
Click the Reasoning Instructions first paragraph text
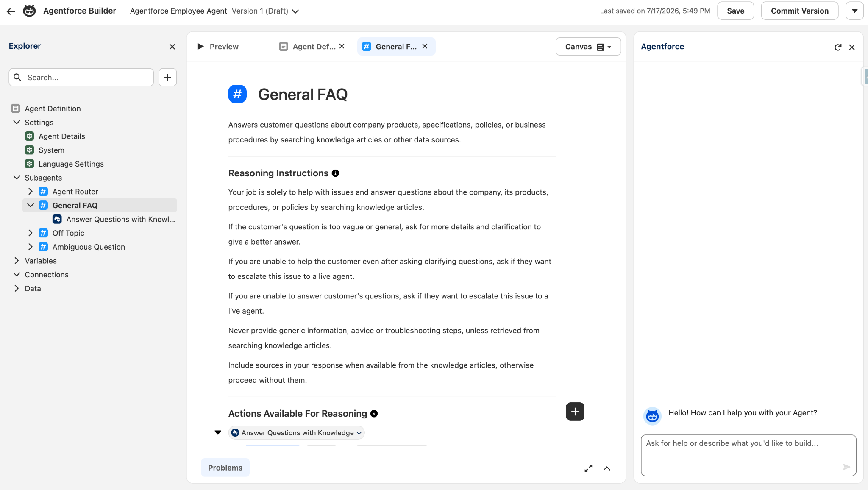pos(388,200)
